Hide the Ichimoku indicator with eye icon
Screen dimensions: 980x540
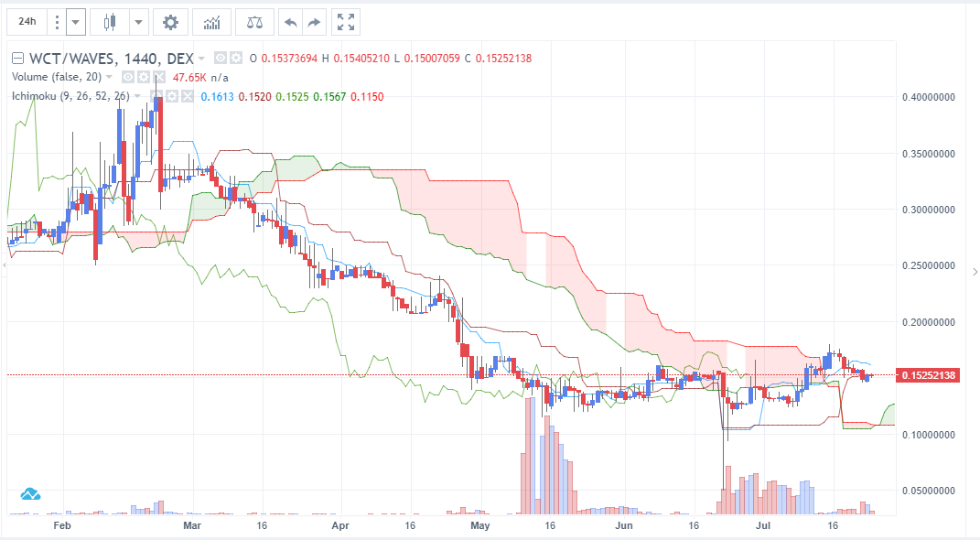pos(156,96)
